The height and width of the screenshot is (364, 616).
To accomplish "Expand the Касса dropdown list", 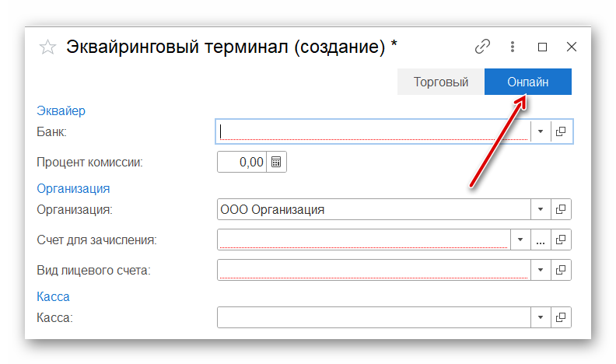I will pyautogui.click(x=541, y=317).
